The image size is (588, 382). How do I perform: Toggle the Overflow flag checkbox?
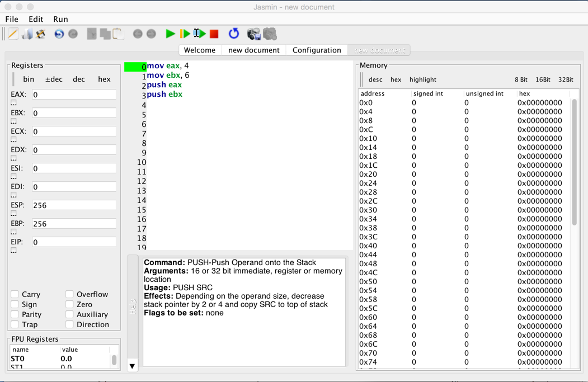click(69, 294)
